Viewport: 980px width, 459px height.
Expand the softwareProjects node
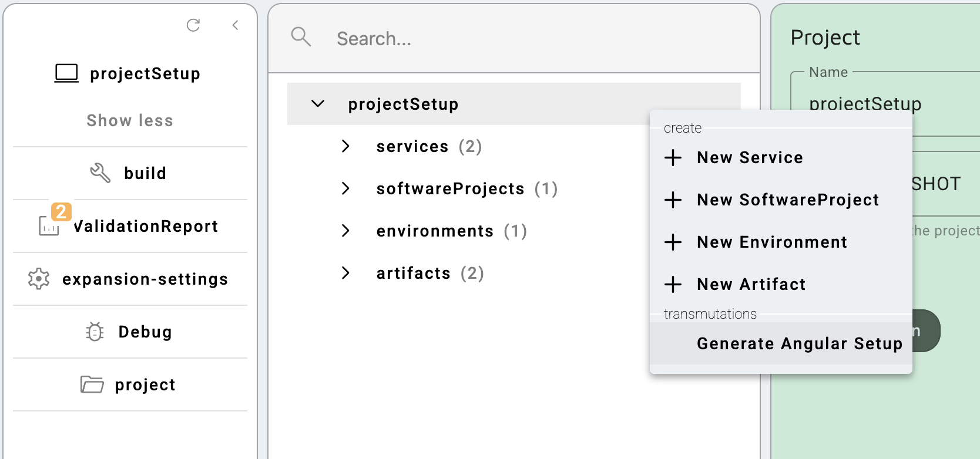(x=345, y=188)
